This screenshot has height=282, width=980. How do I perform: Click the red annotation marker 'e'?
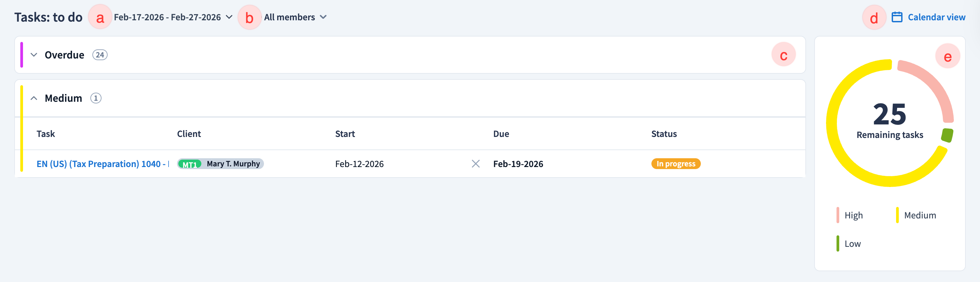click(947, 56)
